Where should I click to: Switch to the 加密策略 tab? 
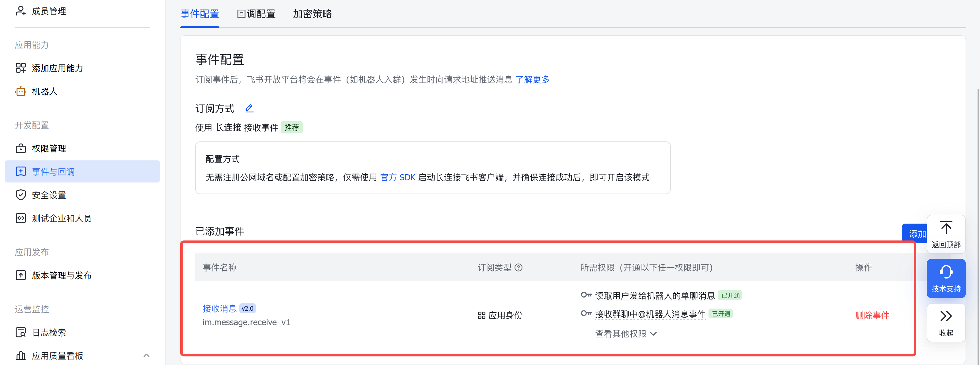pos(312,14)
